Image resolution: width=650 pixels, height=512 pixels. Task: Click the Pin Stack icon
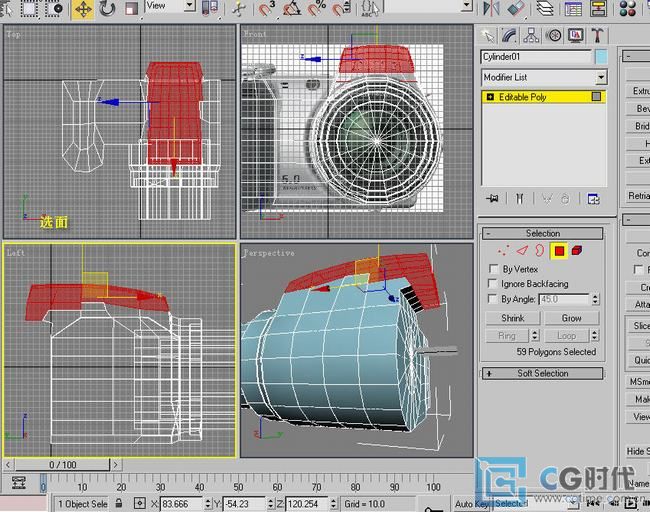click(x=492, y=199)
